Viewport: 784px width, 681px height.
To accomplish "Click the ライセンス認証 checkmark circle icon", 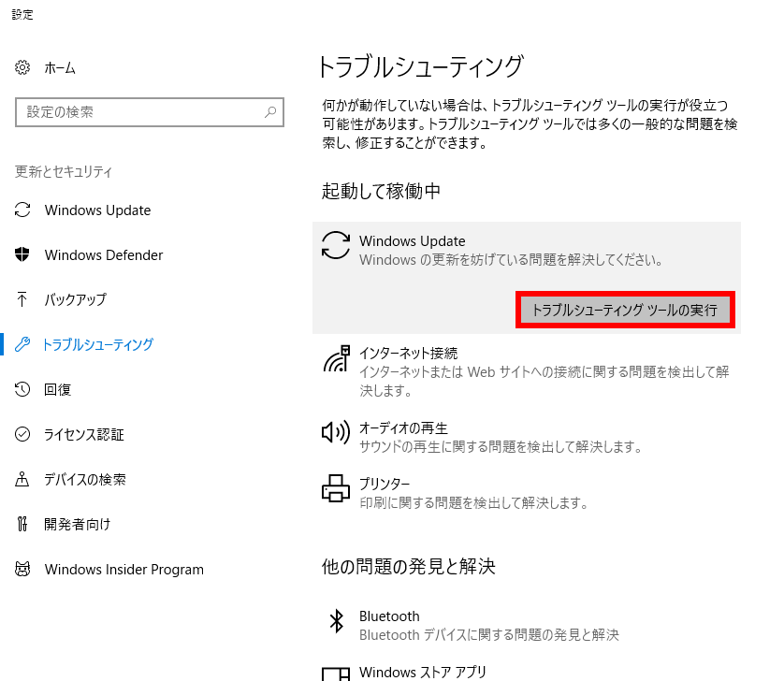I will tap(22, 434).
